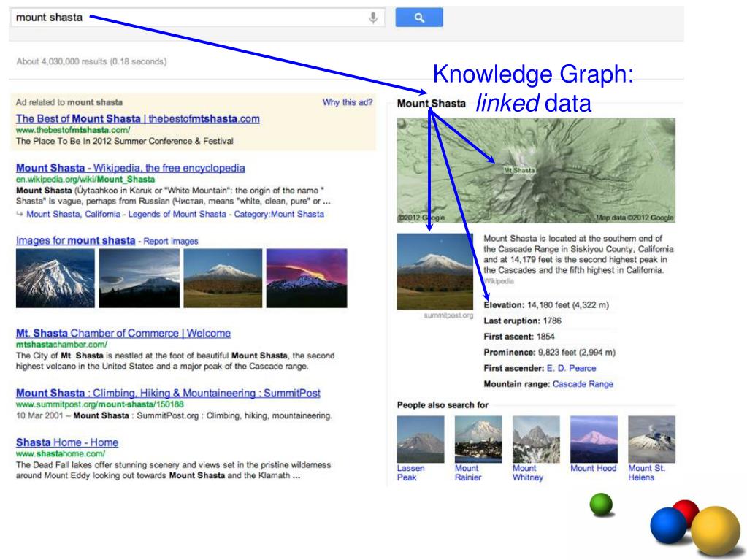Open 'Mount Whitney' text link

click(x=527, y=473)
